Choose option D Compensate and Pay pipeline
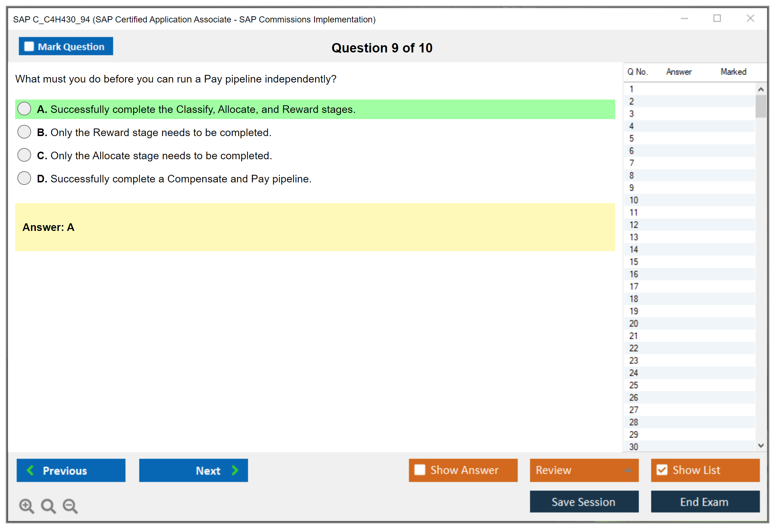Image resolution: width=778 pixels, height=532 pixels. [x=24, y=178]
